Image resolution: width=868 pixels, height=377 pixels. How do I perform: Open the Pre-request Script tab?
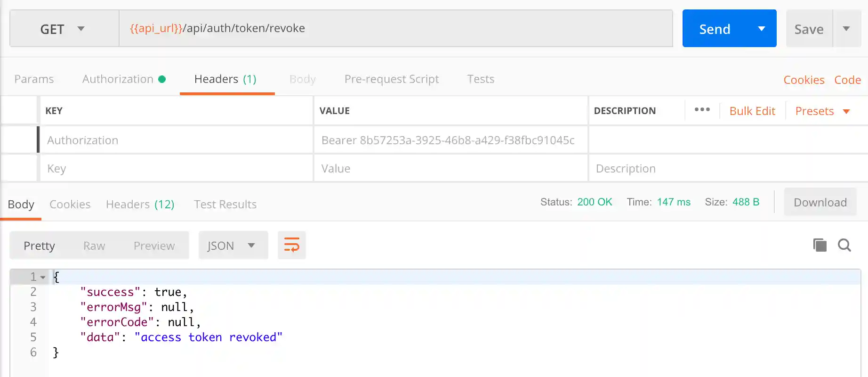[x=391, y=79]
